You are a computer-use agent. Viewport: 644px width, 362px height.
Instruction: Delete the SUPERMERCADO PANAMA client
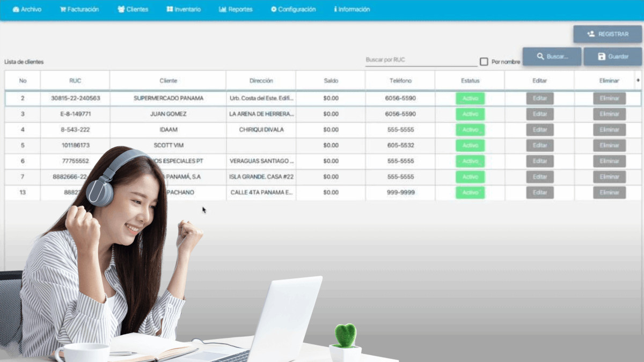point(609,99)
